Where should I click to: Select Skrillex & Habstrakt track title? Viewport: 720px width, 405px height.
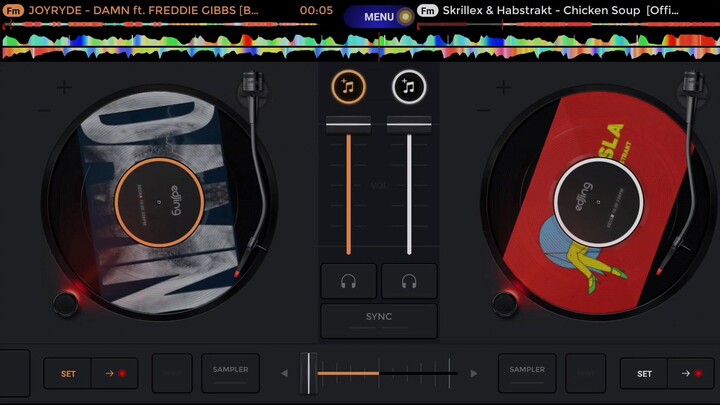561,11
